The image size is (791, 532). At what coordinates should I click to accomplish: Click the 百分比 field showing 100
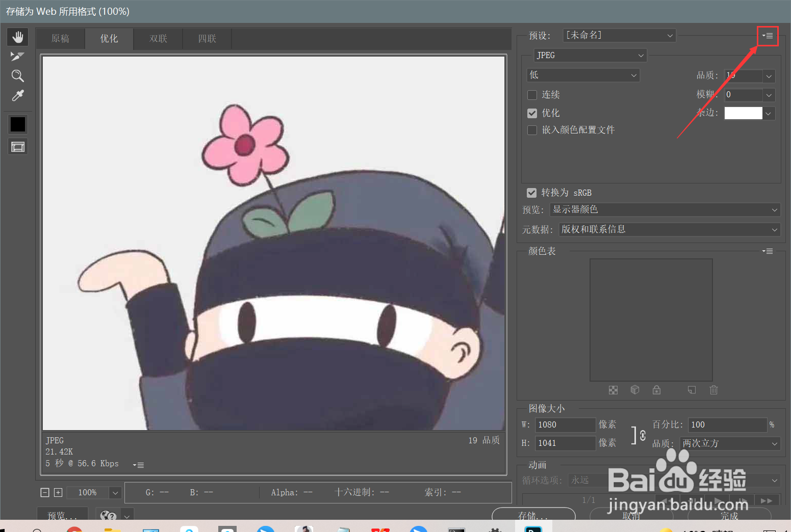click(727, 425)
